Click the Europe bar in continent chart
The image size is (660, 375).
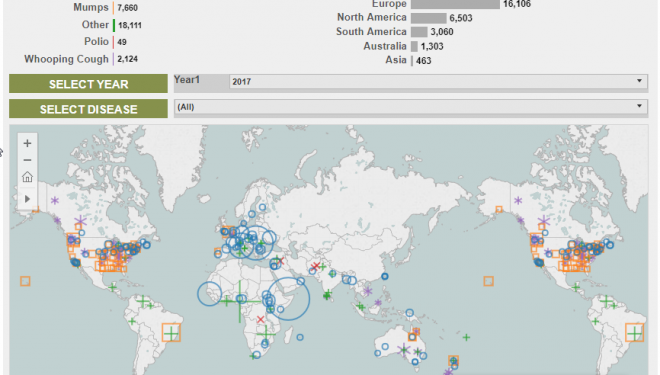point(455,4)
